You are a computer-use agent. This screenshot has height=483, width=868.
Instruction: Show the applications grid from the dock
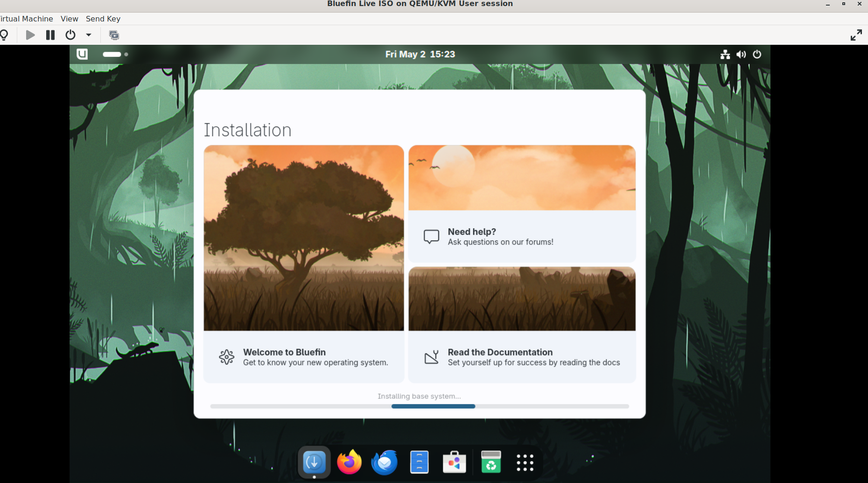[525, 462]
